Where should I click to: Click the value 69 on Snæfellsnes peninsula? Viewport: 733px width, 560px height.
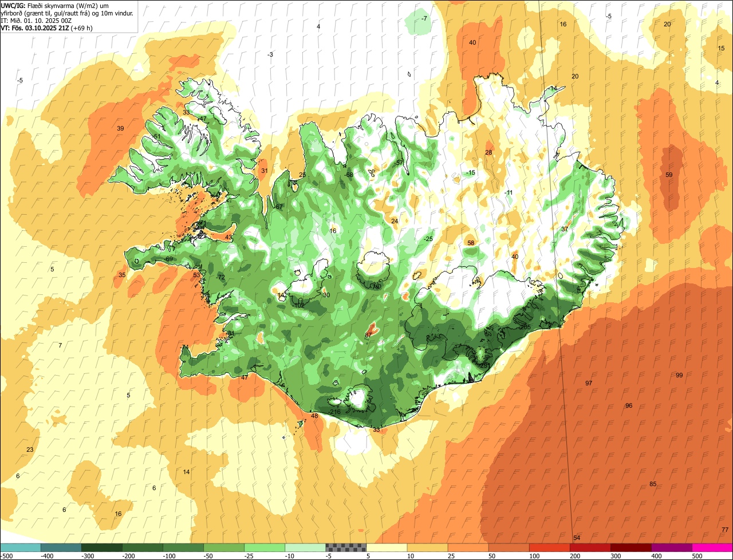coord(169,259)
